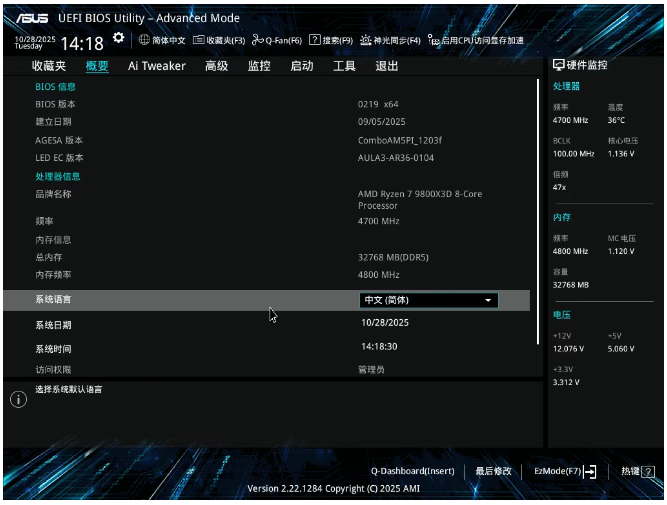Click the settings gear icon beside the clock

click(119, 38)
